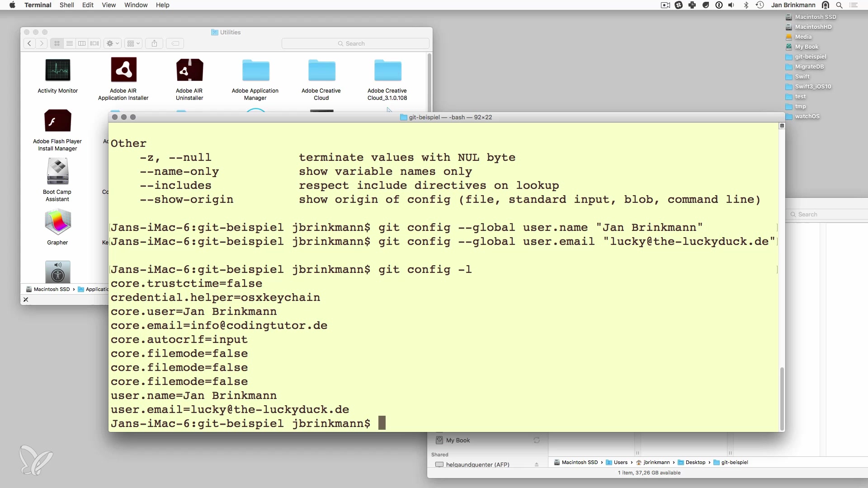
Task: Click the Bluetooth status icon
Action: (x=746, y=5)
